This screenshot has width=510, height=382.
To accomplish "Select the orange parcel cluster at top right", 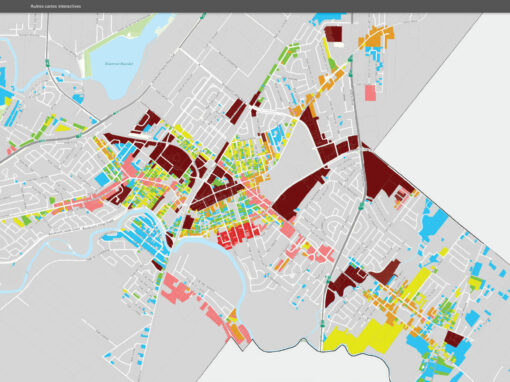I will [x=377, y=37].
